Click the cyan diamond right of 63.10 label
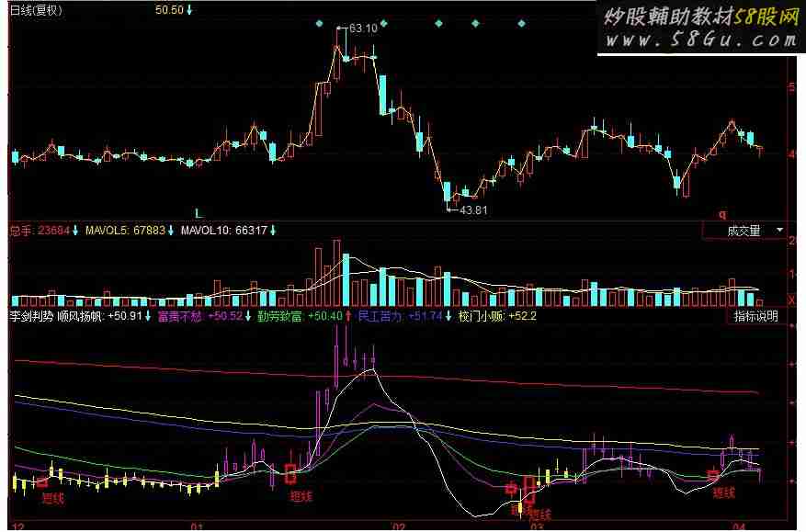Screen dimensions: 806x532 click(383, 24)
